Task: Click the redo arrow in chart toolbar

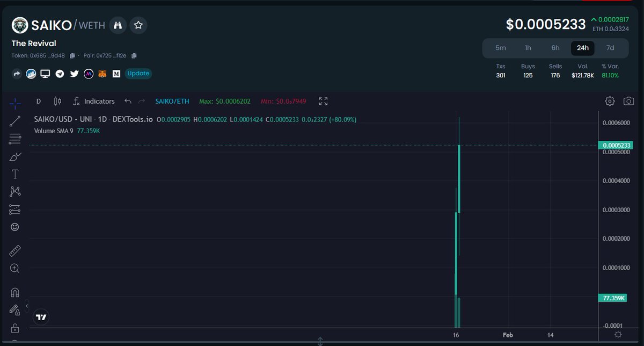Action: coord(142,101)
